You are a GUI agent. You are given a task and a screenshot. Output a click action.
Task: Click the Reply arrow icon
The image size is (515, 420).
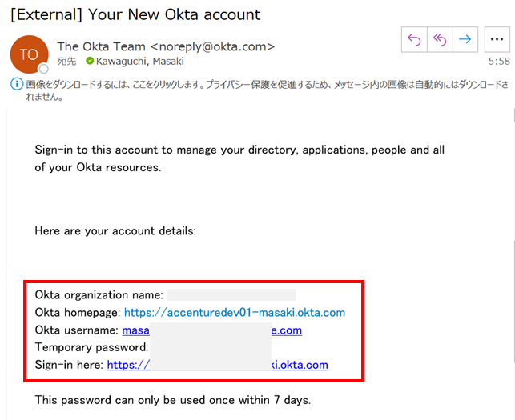[x=414, y=40]
